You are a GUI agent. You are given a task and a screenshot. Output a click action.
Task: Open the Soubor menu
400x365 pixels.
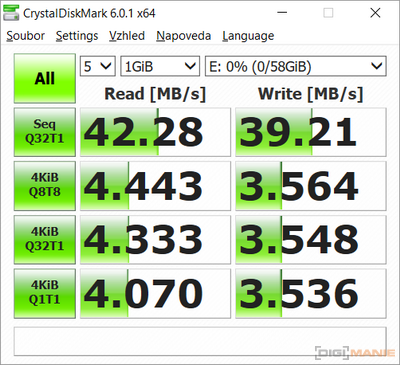pyautogui.click(x=26, y=36)
